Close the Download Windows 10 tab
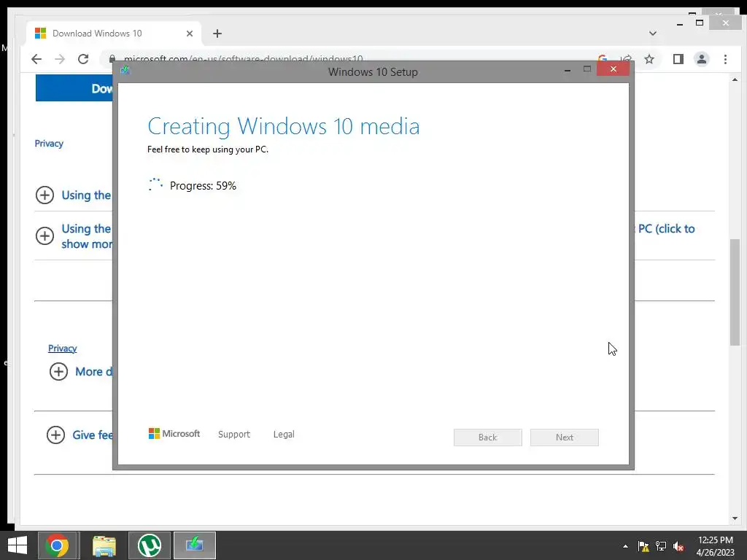This screenshot has height=560, width=747. tap(190, 34)
